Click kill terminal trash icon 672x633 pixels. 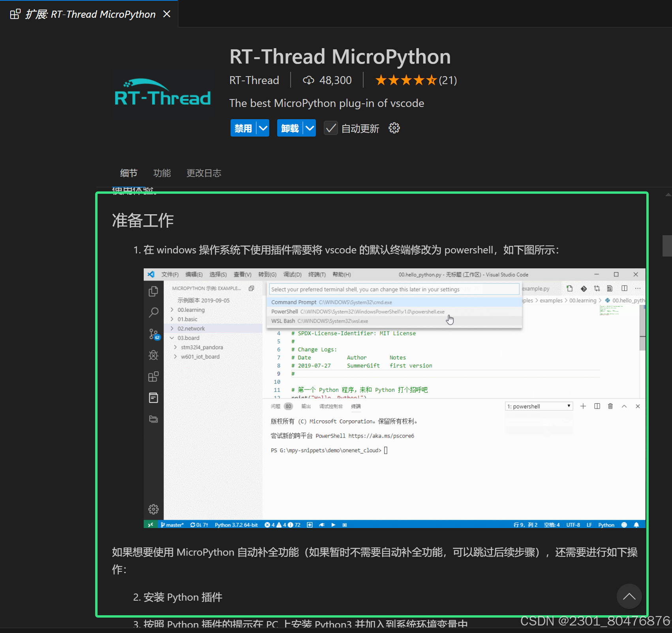pyautogui.click(x=610, y=406)
